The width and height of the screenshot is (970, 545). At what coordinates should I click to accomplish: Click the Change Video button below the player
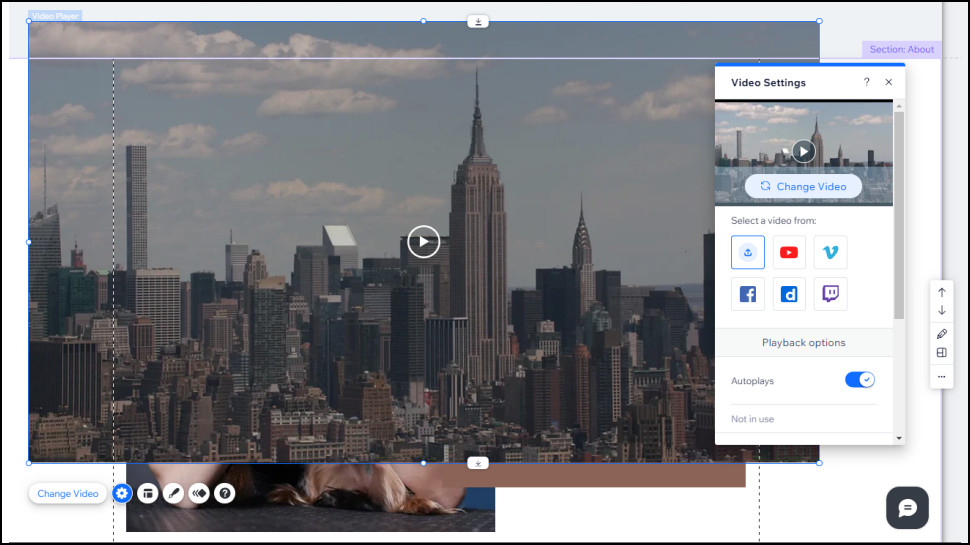click(68, 493)
